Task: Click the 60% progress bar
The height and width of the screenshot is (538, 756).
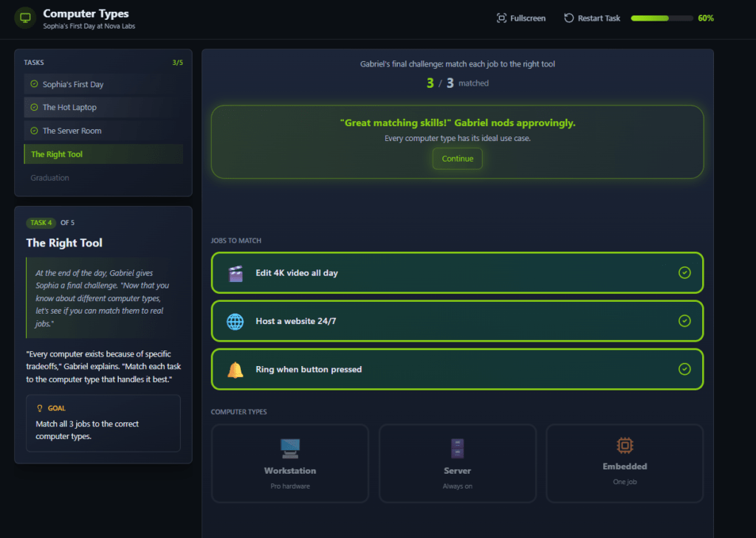Action: [x=661, y=18]
